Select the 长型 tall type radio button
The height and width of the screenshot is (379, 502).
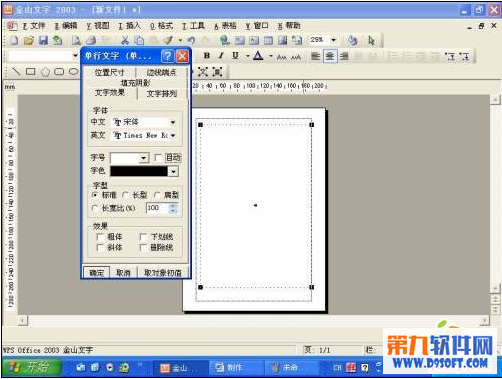(125, 195)
